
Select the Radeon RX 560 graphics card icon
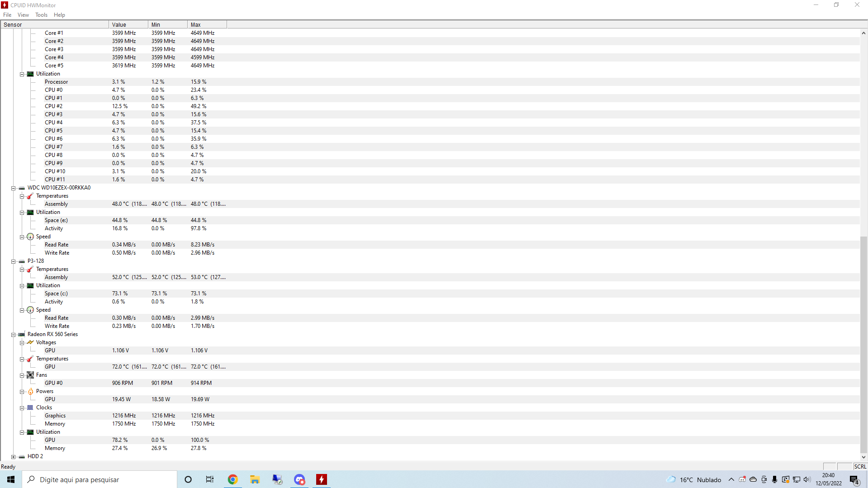point(22,334)
